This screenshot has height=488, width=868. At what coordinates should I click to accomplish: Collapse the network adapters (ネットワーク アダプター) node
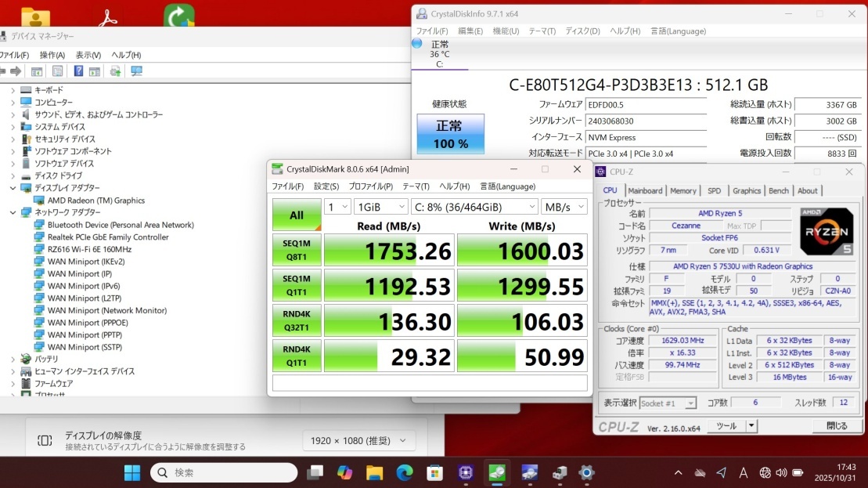pyautogui.click(x=13, y=212)
